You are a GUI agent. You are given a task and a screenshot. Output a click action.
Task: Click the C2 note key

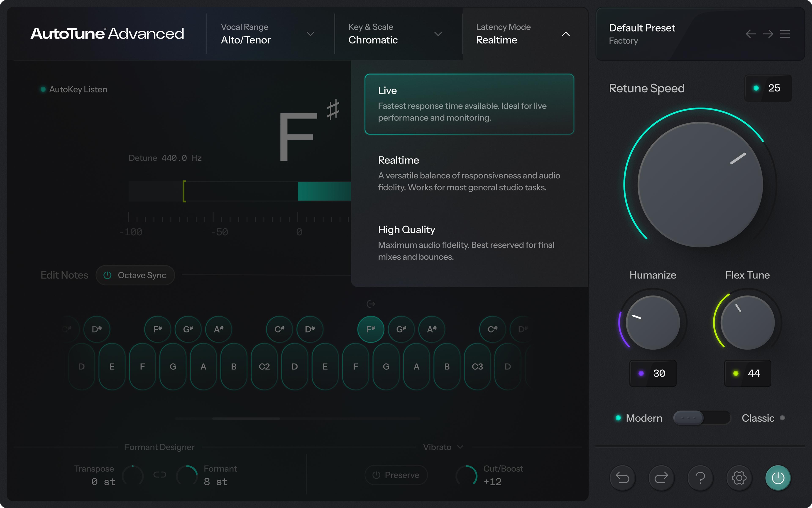pyautogui.click(x=264, y=367)
